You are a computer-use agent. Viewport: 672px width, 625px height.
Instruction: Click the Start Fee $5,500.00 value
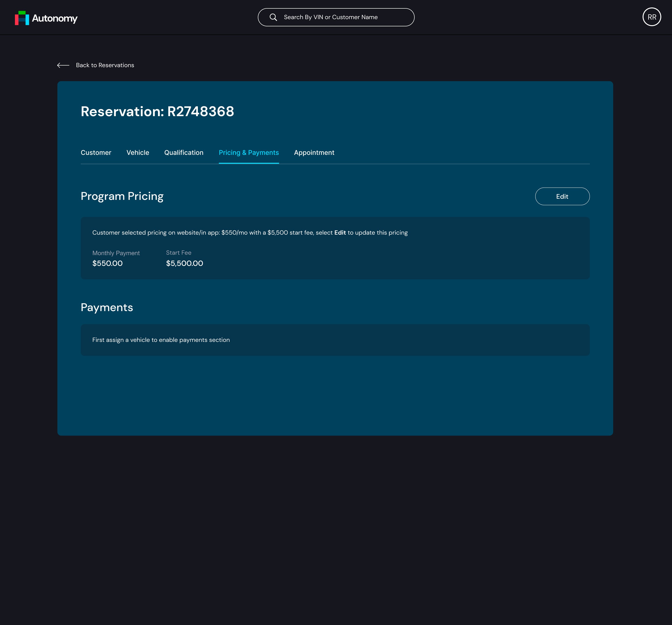coord(185,263)
